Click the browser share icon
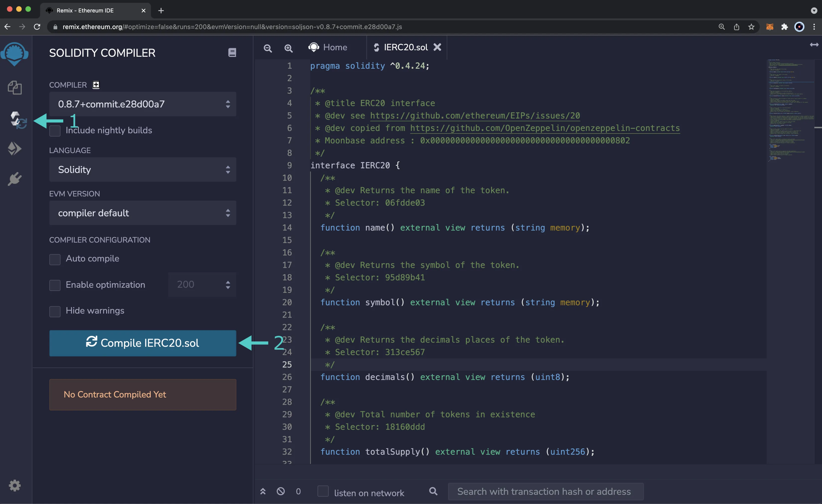822x504 pixels. (x=737, y=27)
